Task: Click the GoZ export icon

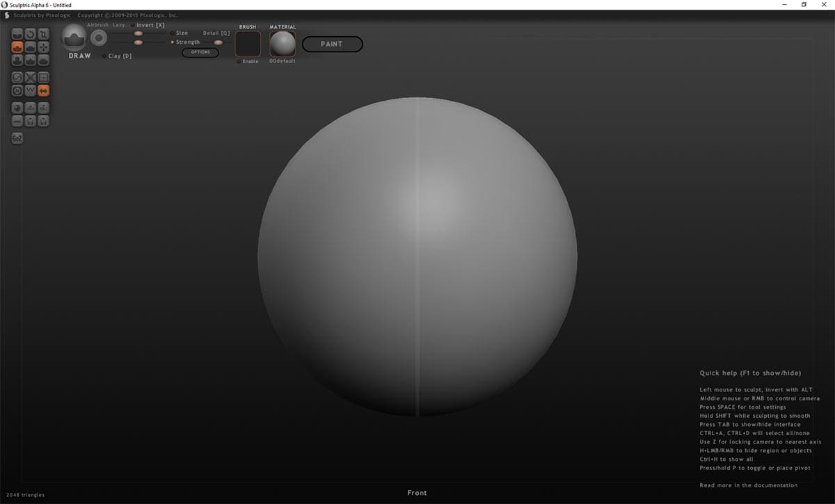Action: [17, 138]
